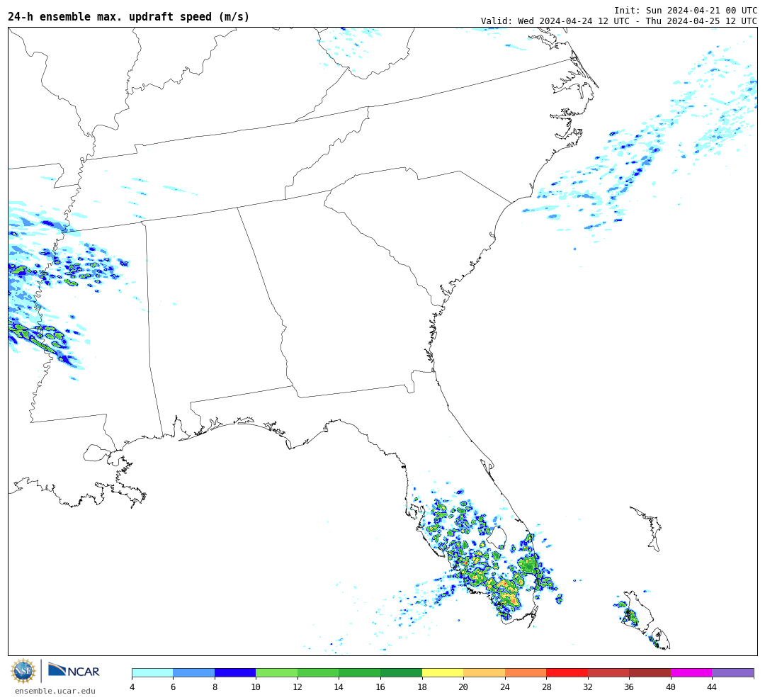Open the ensemble.ucar.edu link text
This screenshot has height=700, width=765.
click(55, 691)
